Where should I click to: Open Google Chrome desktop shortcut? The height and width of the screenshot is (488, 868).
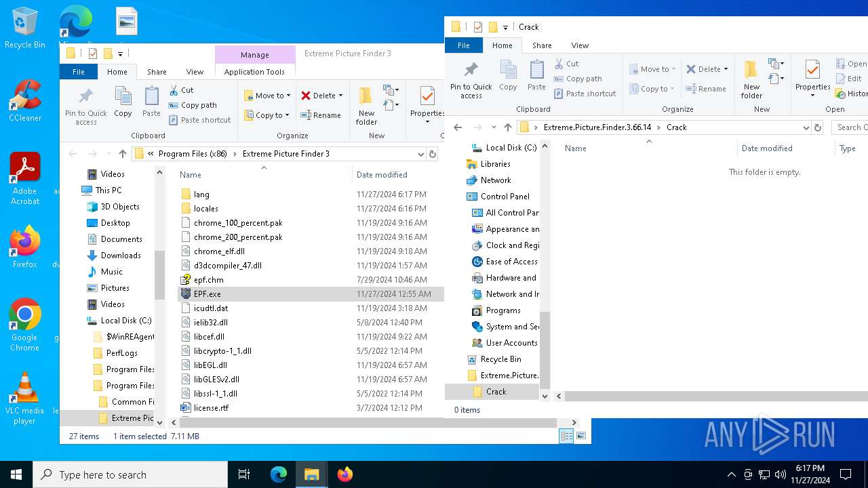coord(25,325)
